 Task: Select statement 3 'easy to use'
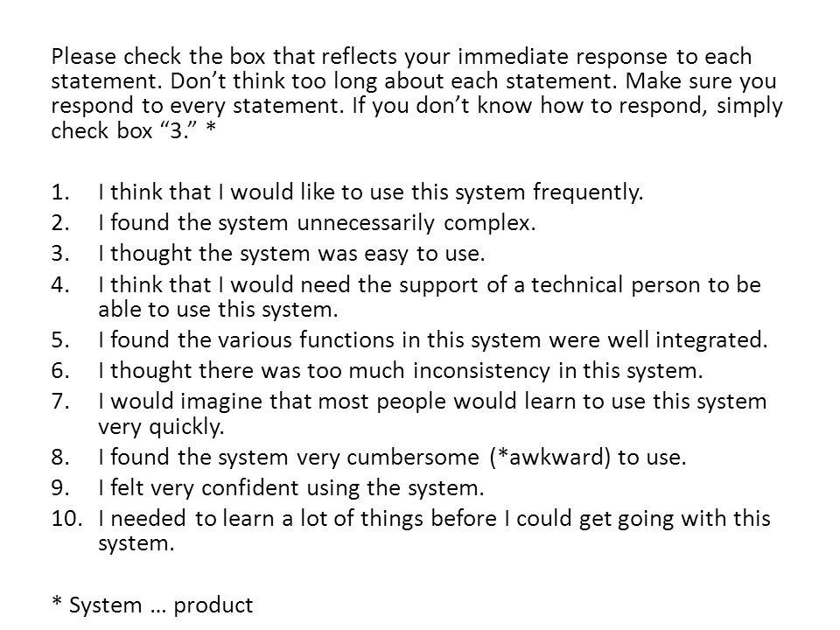pyautogui.click(x=291, y=254)
